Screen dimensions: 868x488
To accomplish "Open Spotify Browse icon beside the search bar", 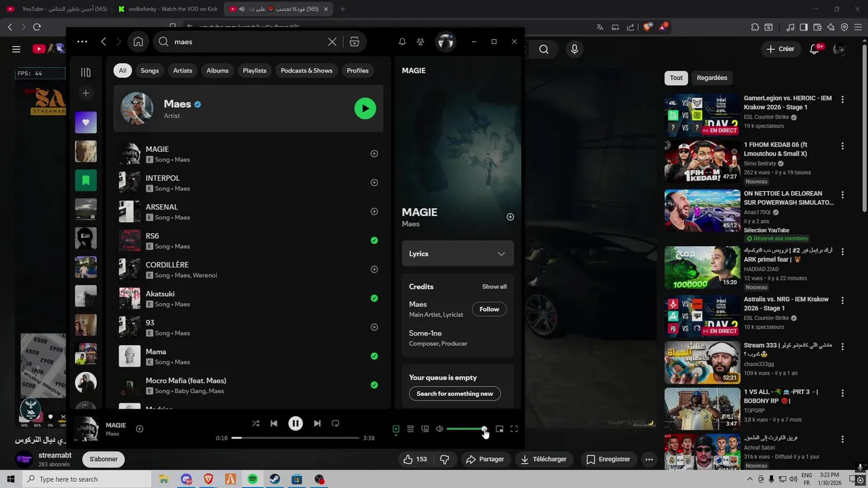I will pos(354,41).
